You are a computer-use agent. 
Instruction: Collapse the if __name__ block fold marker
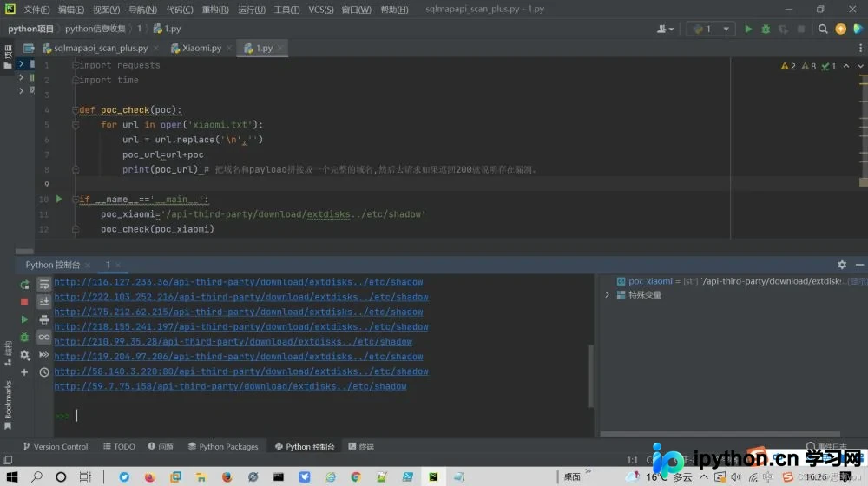[x=76, y=200]
